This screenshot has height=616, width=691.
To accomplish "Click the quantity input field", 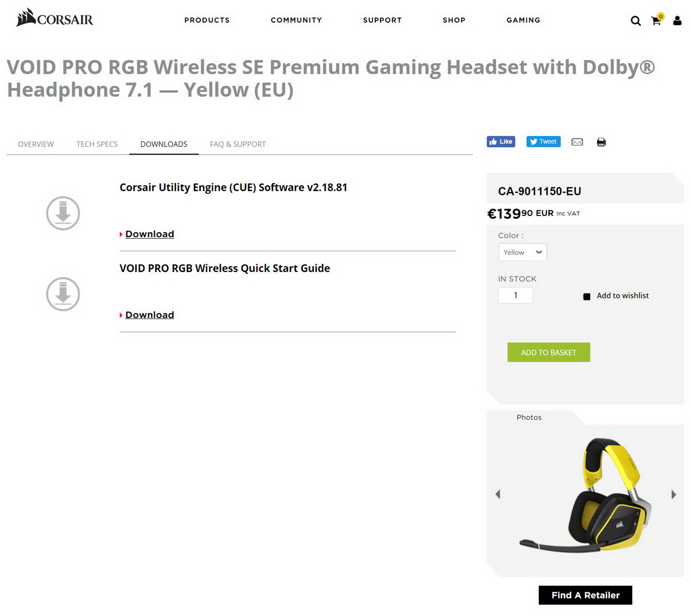I will 516,295.
